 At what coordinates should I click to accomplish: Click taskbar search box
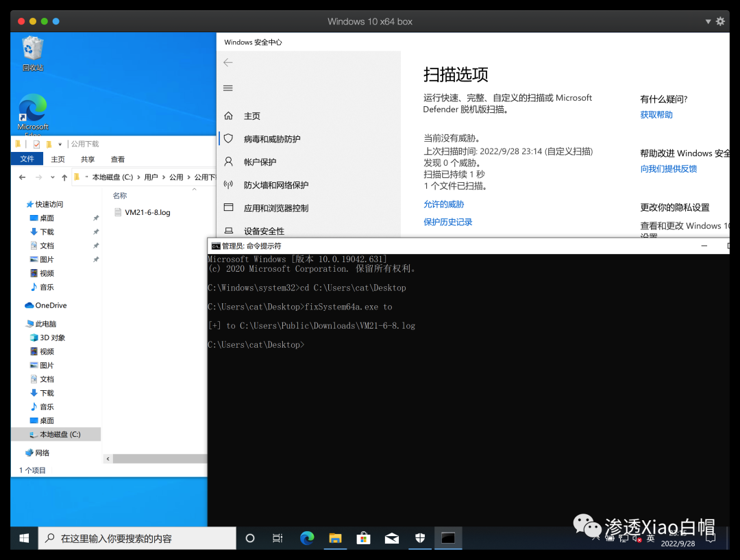coord(137,538)
